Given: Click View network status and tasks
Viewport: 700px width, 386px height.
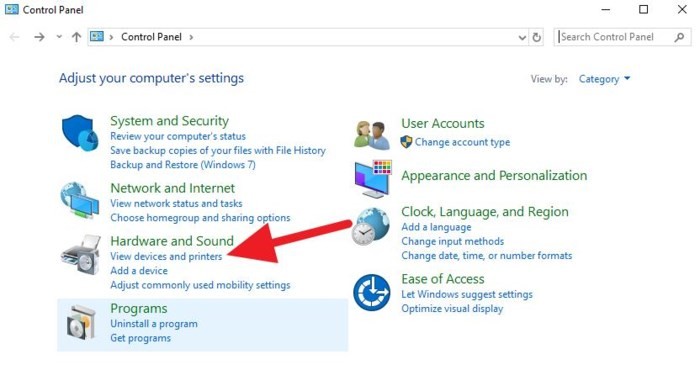Looking at the screenshot, I should (176, 203).
